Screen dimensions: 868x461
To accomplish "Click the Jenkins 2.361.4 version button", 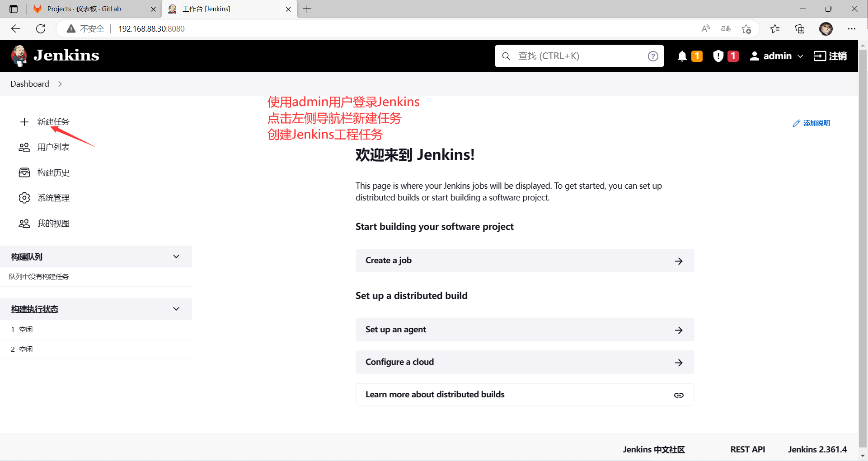I will pos(817,449).
